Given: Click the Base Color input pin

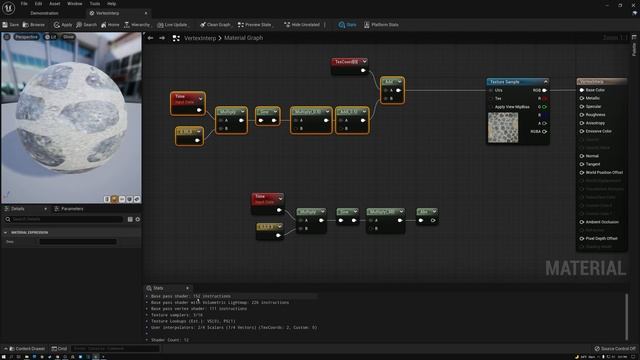Looking at the screenshot, I should pyautogui.click(x=582, y=90).
